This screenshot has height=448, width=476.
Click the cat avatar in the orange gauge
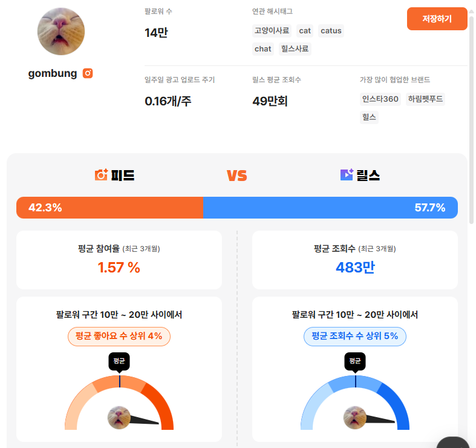pos(119,418)
